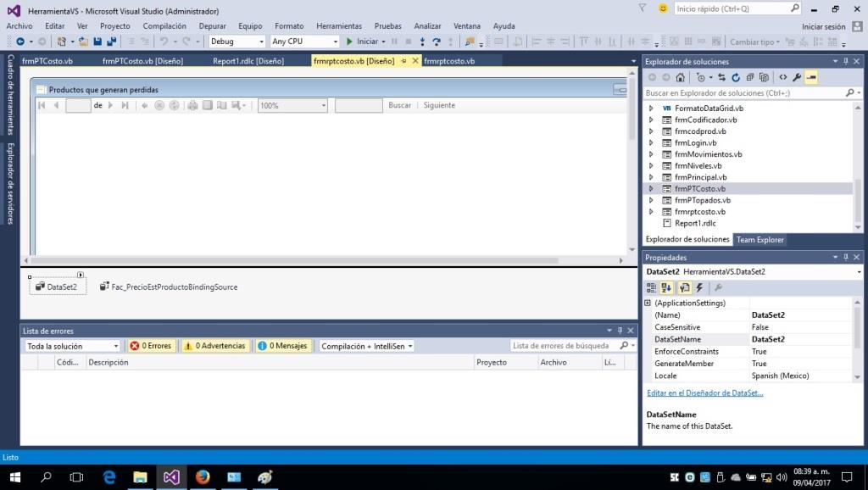
Task: Open the Archivo menu
Action: click(x=19, y=26)
